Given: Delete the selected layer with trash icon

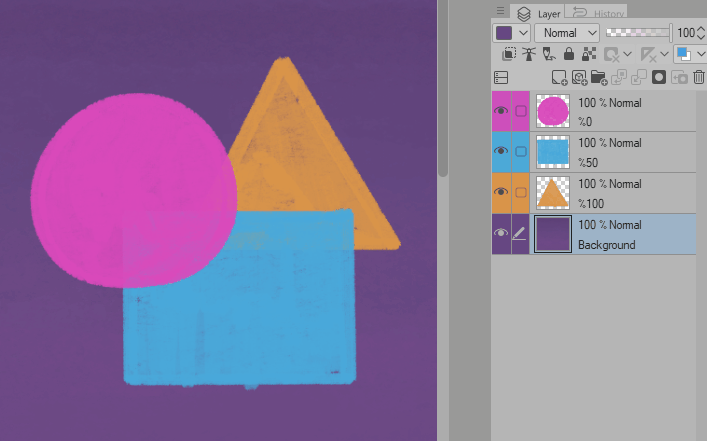Looking at the screenshot, I should point(698,77).
